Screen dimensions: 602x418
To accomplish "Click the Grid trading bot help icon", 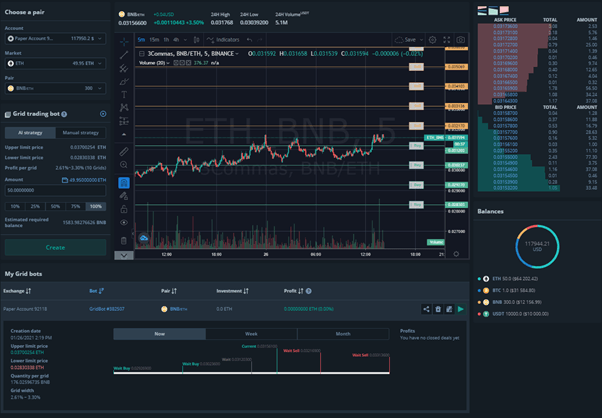I will click(x=64, y=114).
